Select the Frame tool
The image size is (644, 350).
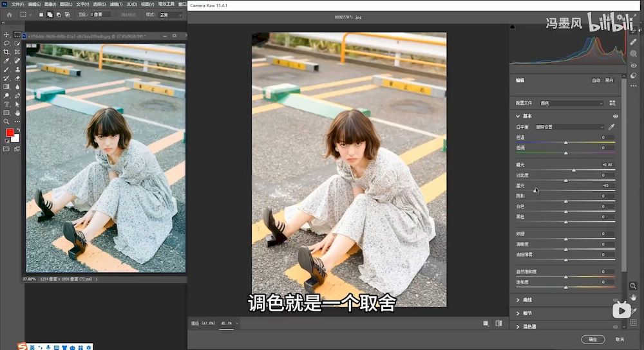point(17,52)
